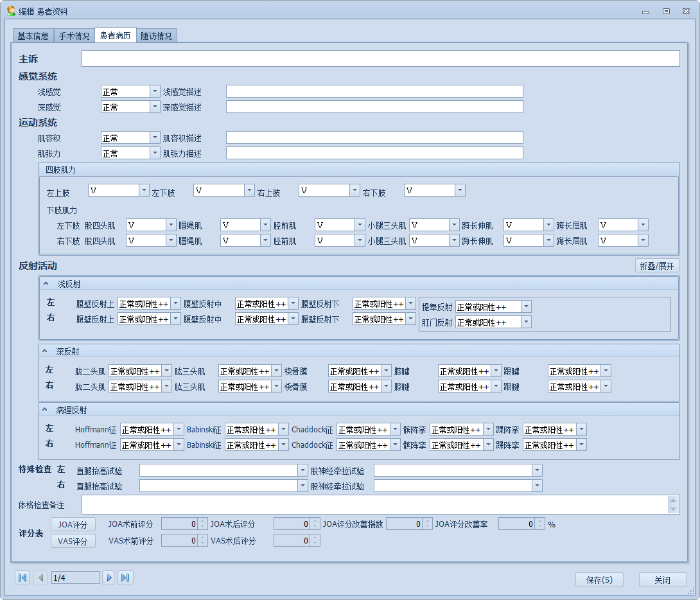Switch to the 手术情况 tab
The height and width of the screenshot is (600, 700).
tap(74, 36)
